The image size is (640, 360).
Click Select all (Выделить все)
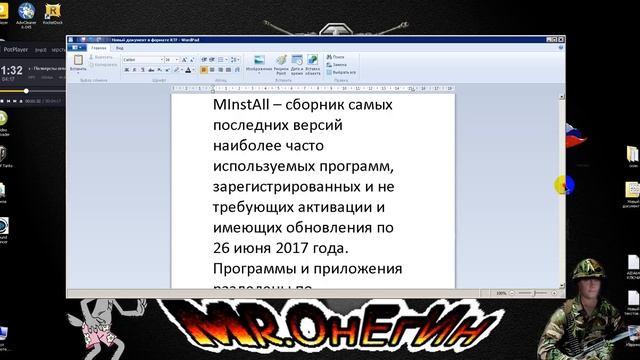[x=341, y=72]
